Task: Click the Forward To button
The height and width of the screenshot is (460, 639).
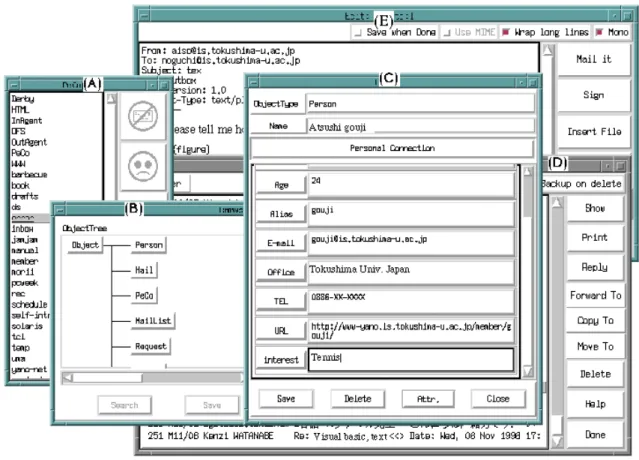Action: [x=595, y=295]
